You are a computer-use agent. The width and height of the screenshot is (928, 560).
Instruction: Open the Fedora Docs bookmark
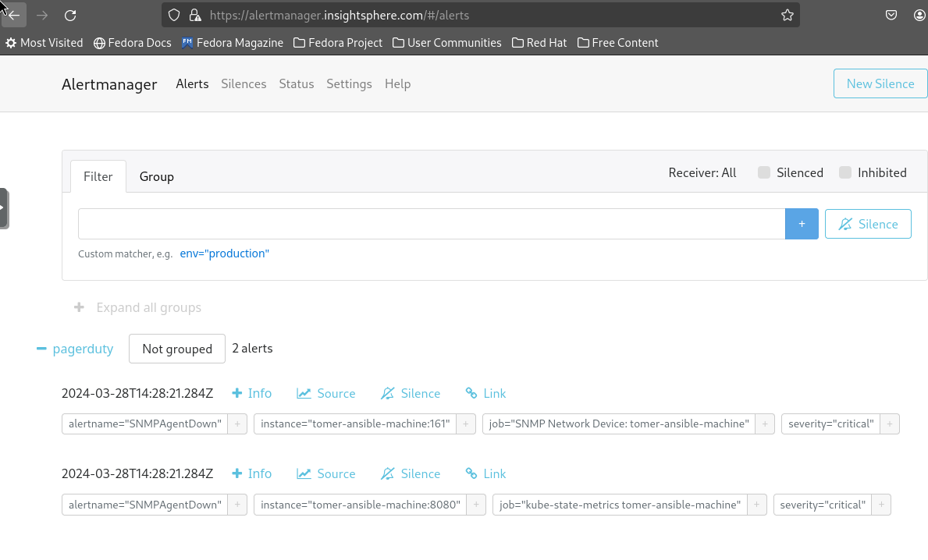pos(133,43)
